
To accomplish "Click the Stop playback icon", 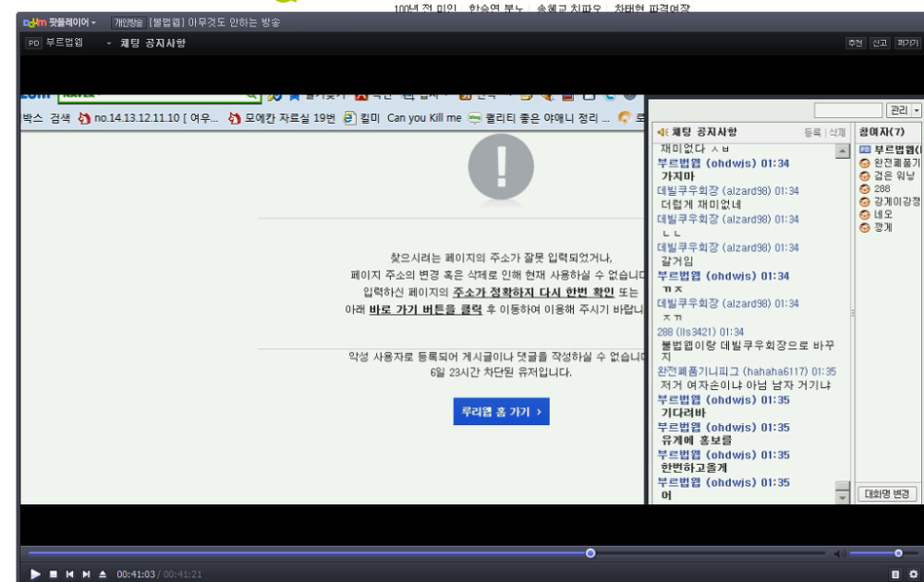I will (x=53, y=575).
